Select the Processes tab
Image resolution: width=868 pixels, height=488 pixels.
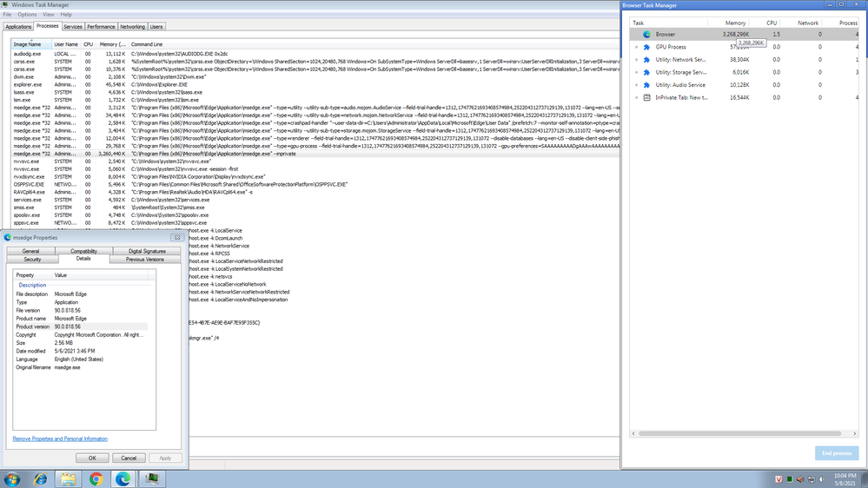47,26
